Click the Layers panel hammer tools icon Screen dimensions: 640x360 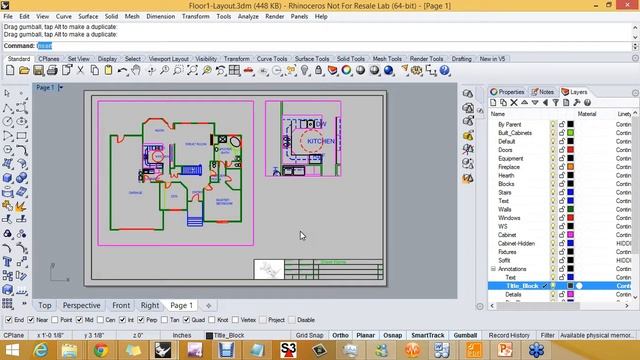(x=577, y=103)
